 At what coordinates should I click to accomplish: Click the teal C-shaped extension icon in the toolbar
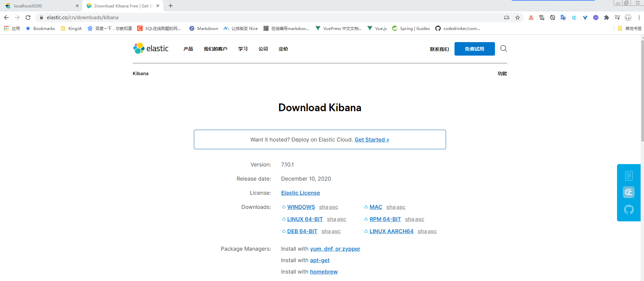pyautogui.click(x=574, y=18)
